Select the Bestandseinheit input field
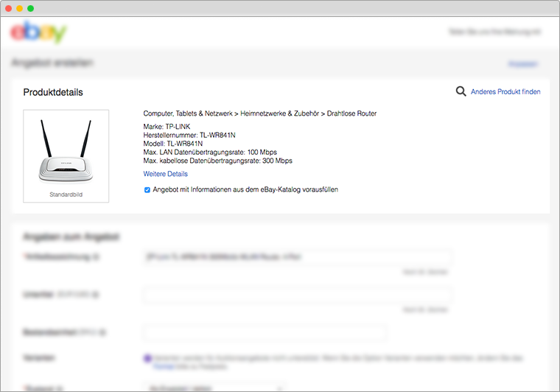This screenshot has height=392, width=560. pyautogui.click(x=265, y=333)
